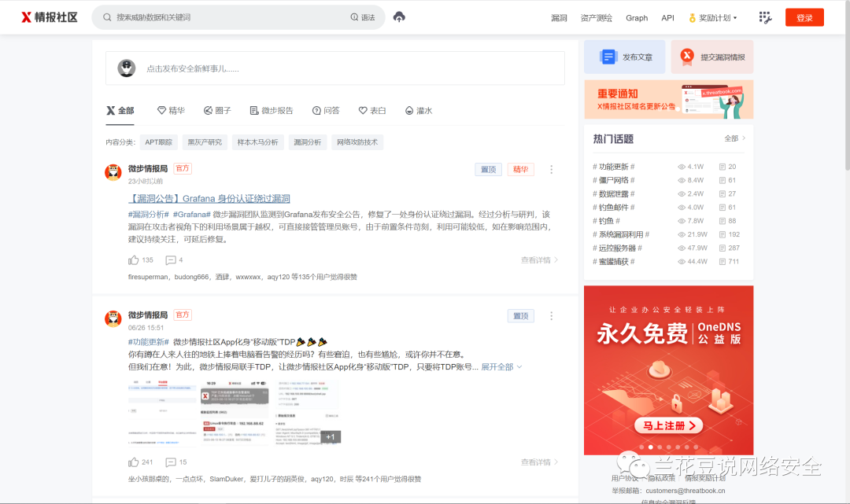
Task: Click the 发布文章 document icon
Action: (x=608, y=57)
